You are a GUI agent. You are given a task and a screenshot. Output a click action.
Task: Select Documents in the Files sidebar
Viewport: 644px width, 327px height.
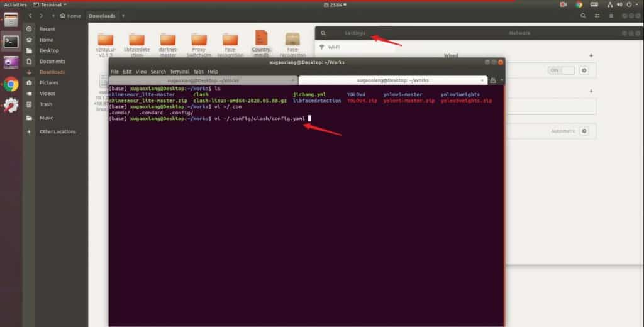pos(52,61)
